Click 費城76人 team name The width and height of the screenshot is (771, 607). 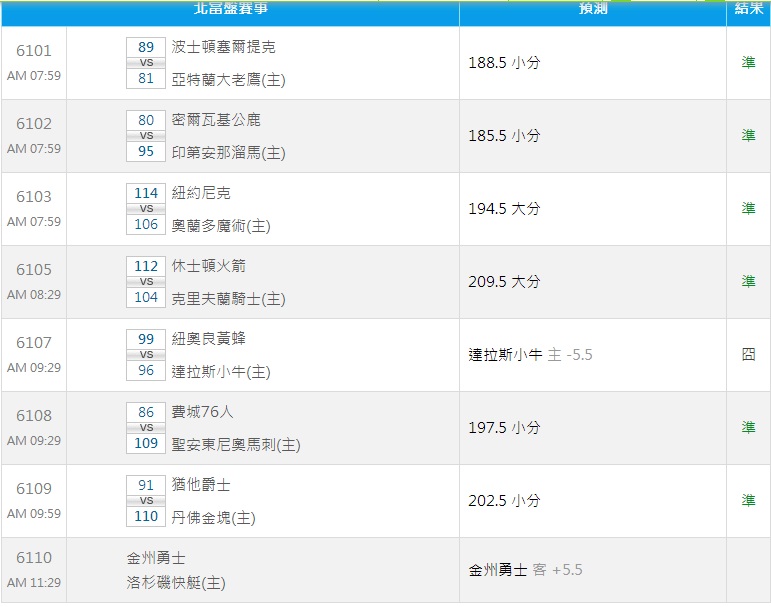click(x=203, y=412)
